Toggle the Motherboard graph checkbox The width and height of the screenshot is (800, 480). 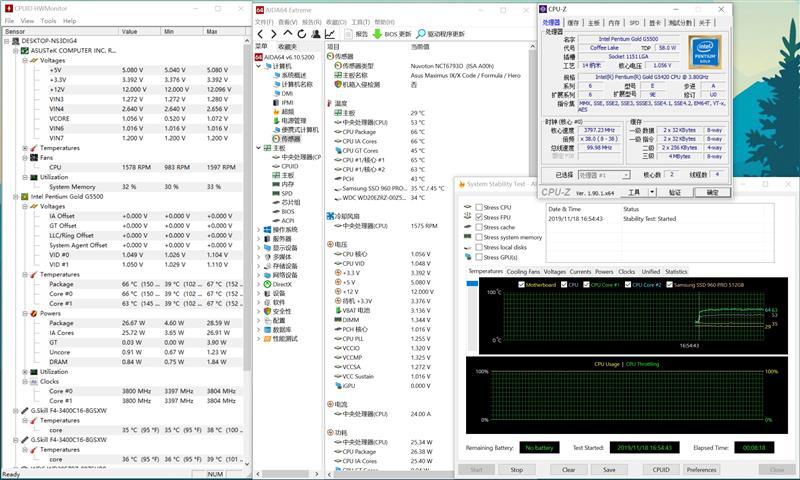coord(521,285)
